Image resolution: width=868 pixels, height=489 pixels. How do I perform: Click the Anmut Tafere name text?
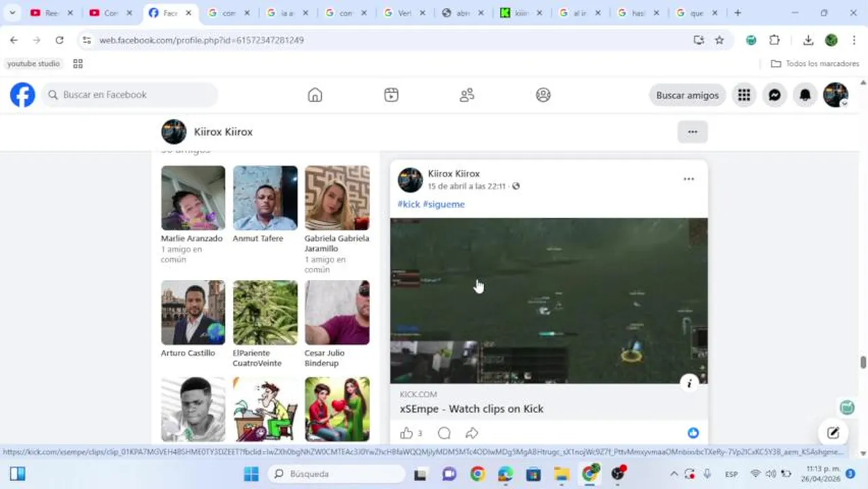click(x=258, y=238)
